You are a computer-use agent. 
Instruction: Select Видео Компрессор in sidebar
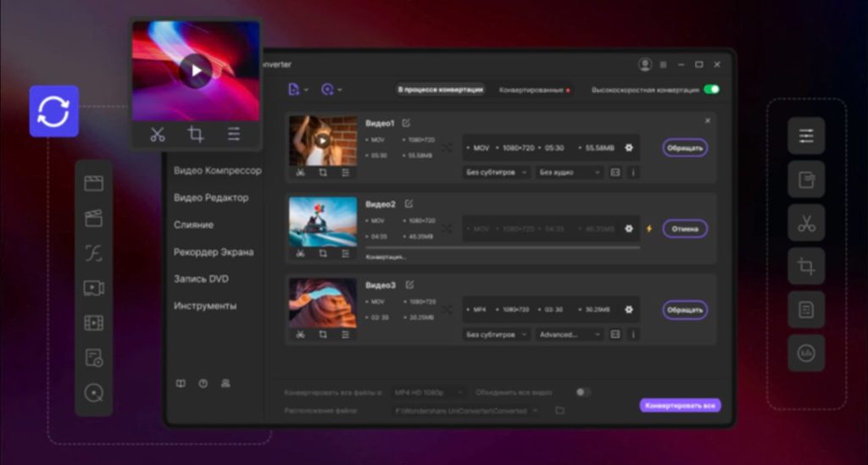point(218,170)
